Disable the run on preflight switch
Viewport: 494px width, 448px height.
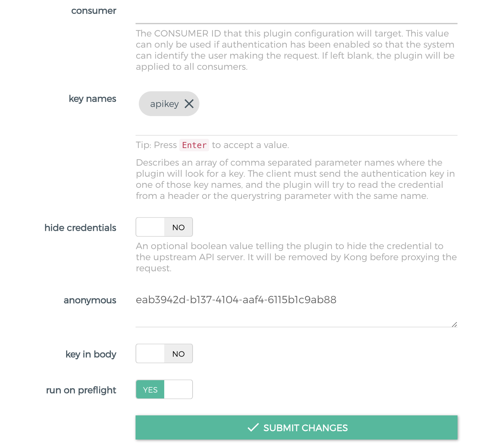164,389
